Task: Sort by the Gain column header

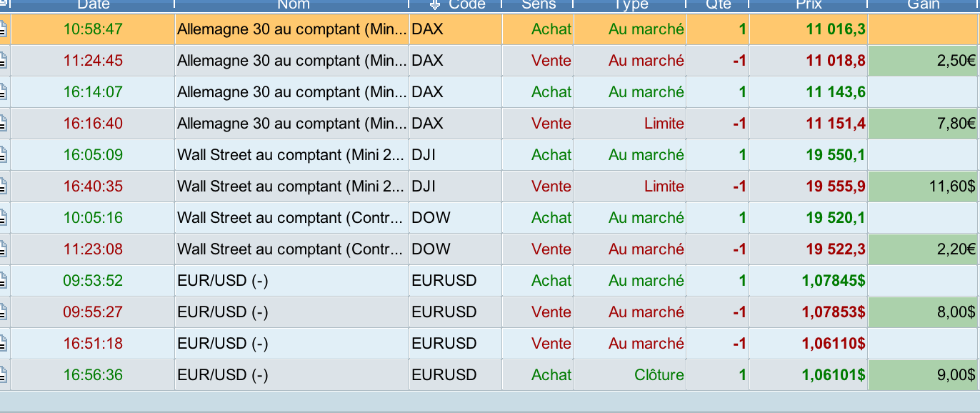Action: click(924, 5)
